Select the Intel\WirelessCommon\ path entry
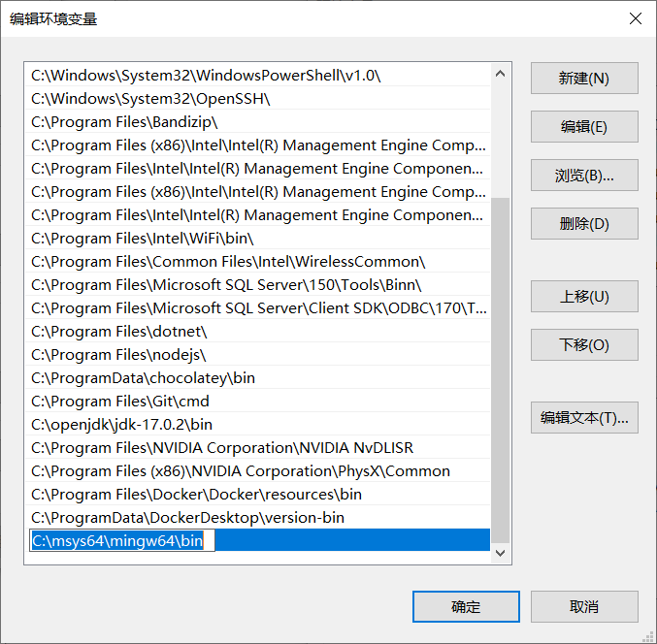657x644 pixels. [257, 262]
